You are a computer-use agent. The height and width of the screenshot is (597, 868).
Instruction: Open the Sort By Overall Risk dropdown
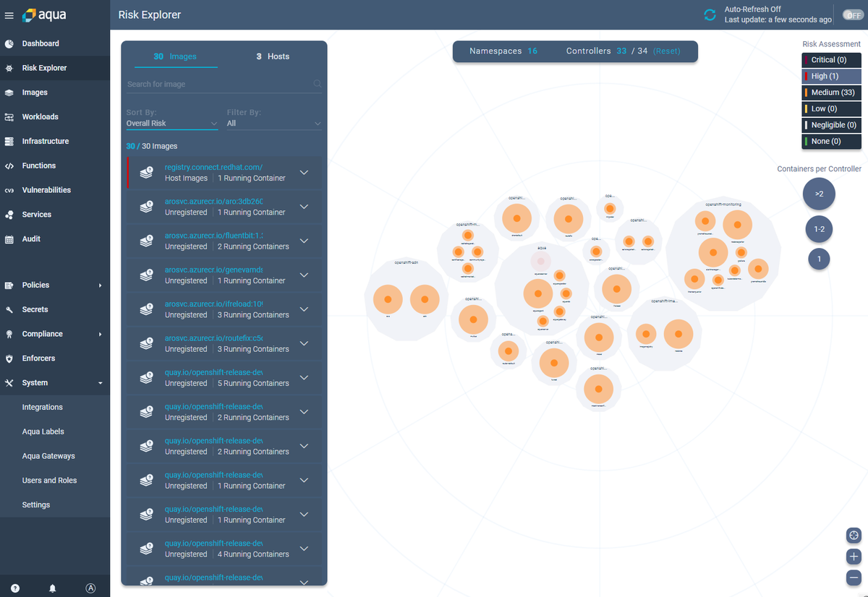[x=172, y=124]
